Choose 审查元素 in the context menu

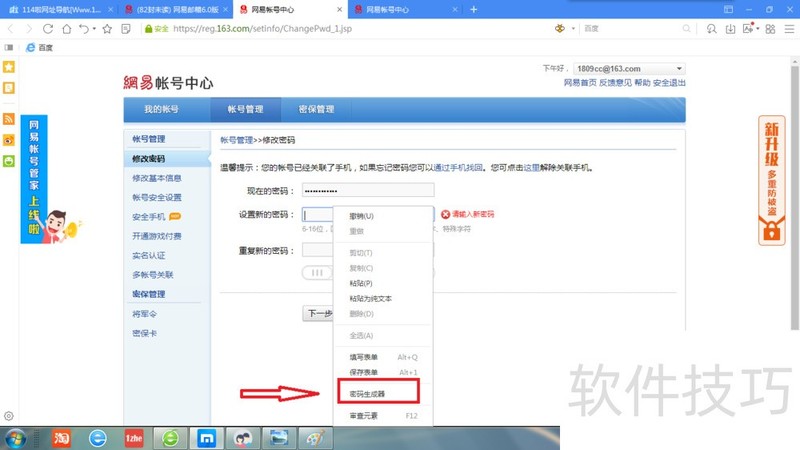coord(383,416)
